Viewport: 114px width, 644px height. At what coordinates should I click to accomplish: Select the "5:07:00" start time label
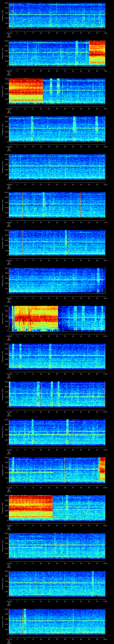pos(9,260)
